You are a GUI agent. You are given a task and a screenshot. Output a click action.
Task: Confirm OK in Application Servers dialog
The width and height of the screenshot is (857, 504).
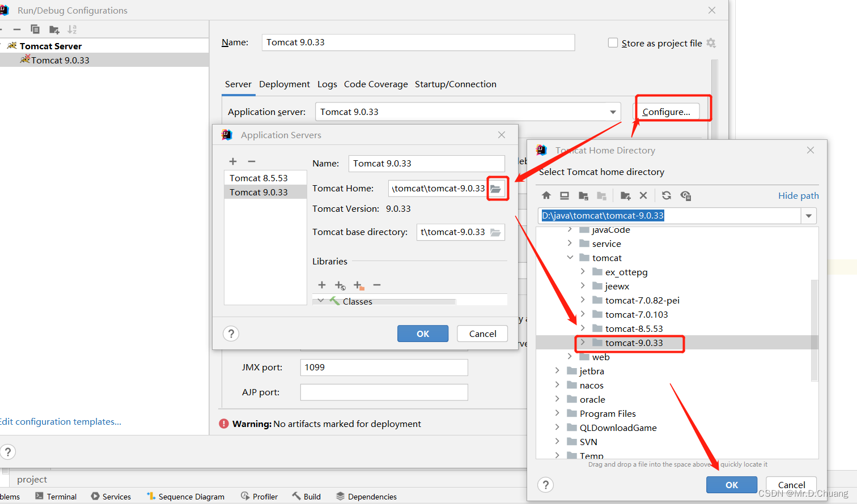pyautogui.click(x=423, y=334)
